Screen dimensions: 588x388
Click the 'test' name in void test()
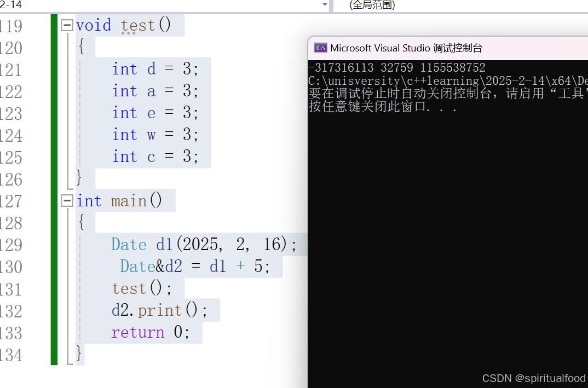point(137,26)
